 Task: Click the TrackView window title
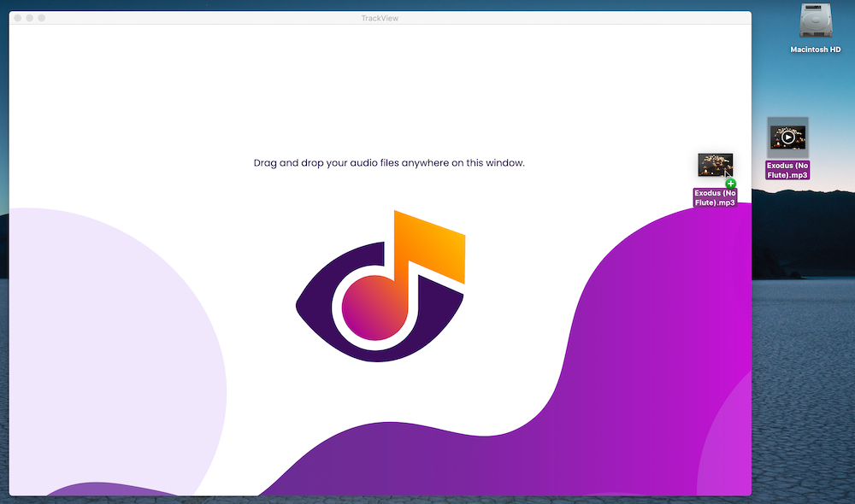(x=380, y=18)
